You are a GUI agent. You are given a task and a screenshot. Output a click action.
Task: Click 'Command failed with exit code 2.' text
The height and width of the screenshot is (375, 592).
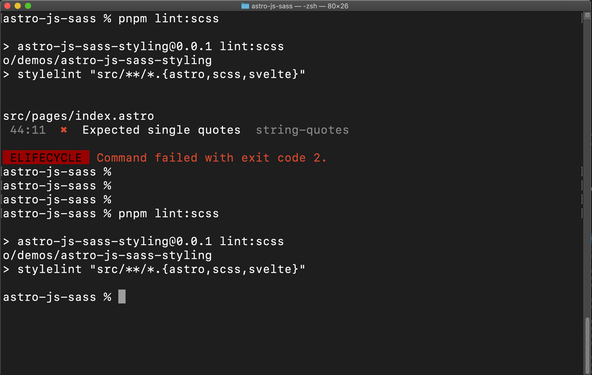211,157
